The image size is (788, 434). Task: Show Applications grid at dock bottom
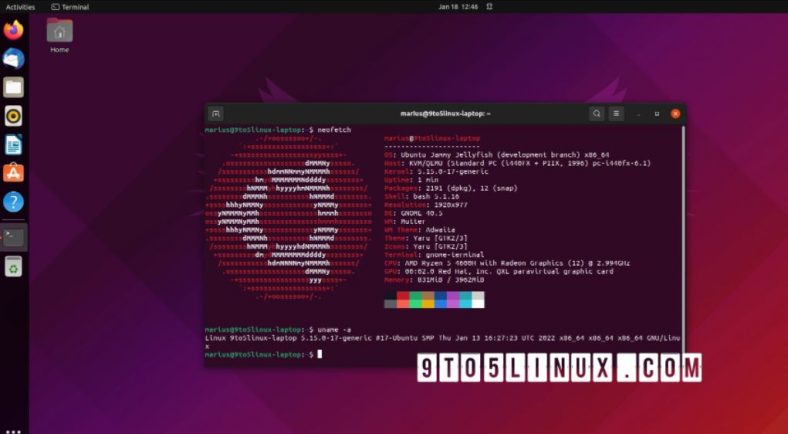(x=14, y=431)
